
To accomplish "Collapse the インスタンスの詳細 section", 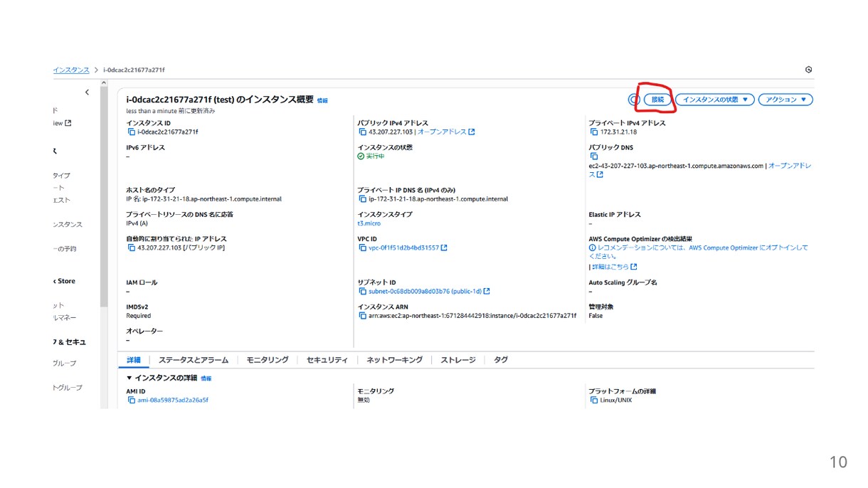I will coord(129,378).
